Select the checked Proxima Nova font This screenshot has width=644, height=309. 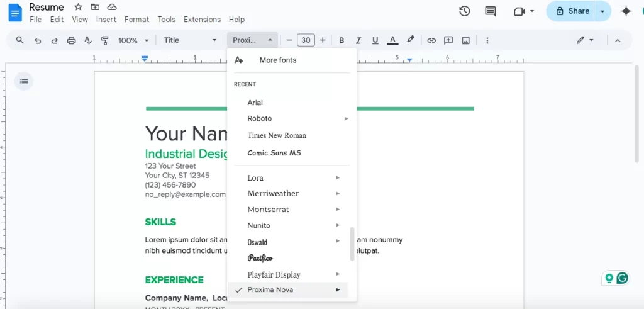[x=288, y=289]
